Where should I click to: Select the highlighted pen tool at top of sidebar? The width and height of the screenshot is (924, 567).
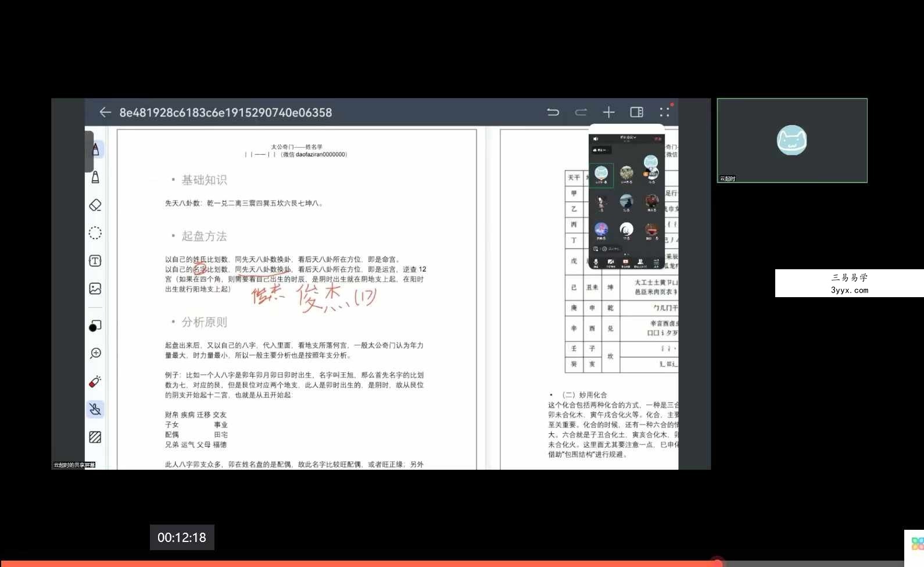coord(95,149)
